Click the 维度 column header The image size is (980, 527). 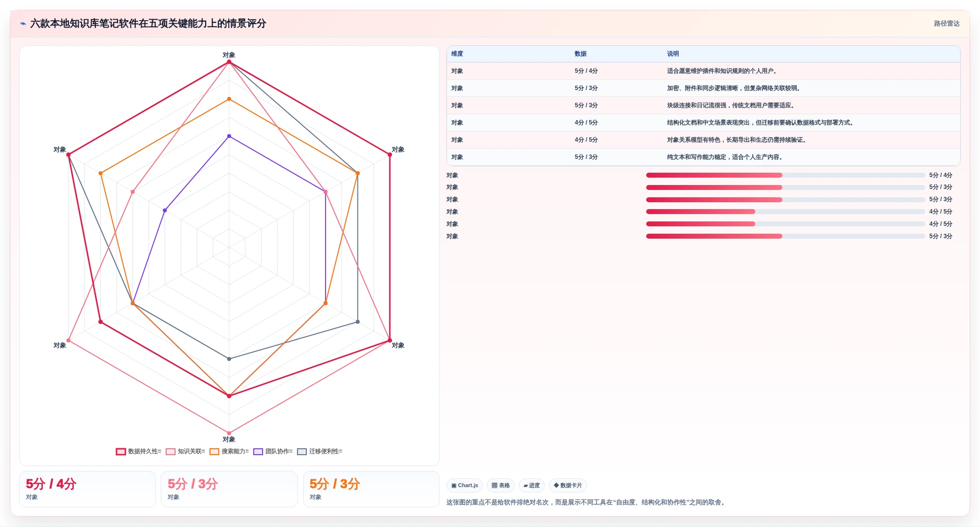tap(457, 54)
